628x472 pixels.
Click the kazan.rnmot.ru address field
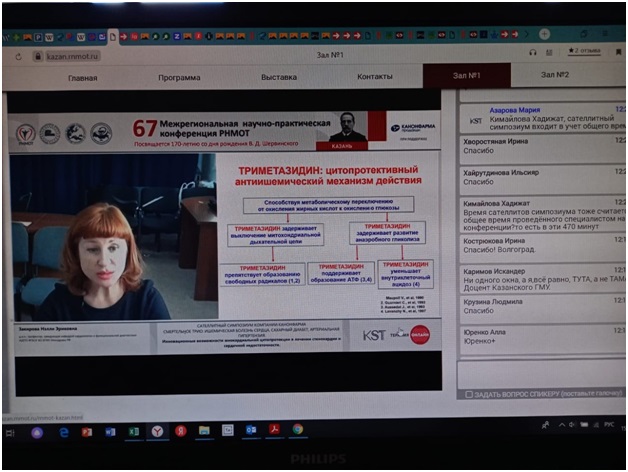coord(72,56)
